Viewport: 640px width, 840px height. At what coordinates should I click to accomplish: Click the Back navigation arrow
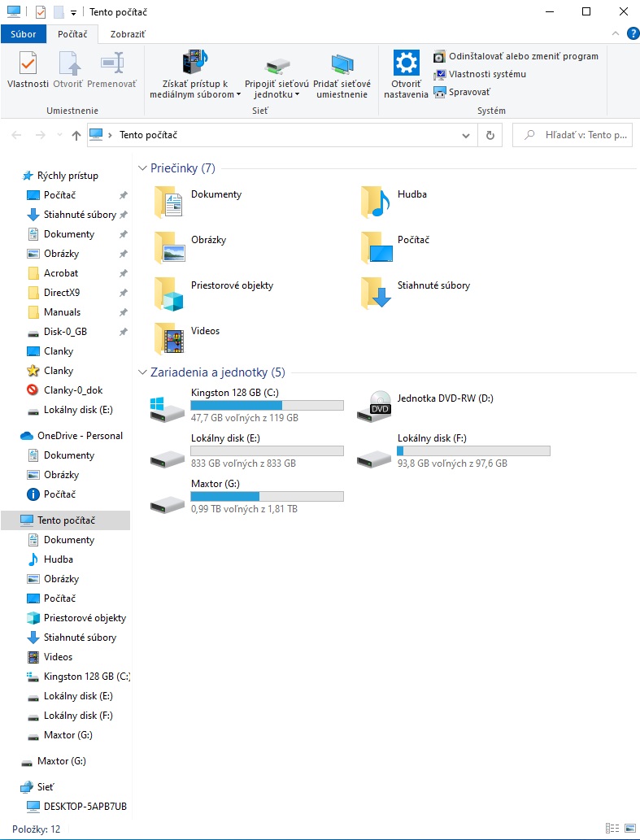click(16, 135)
